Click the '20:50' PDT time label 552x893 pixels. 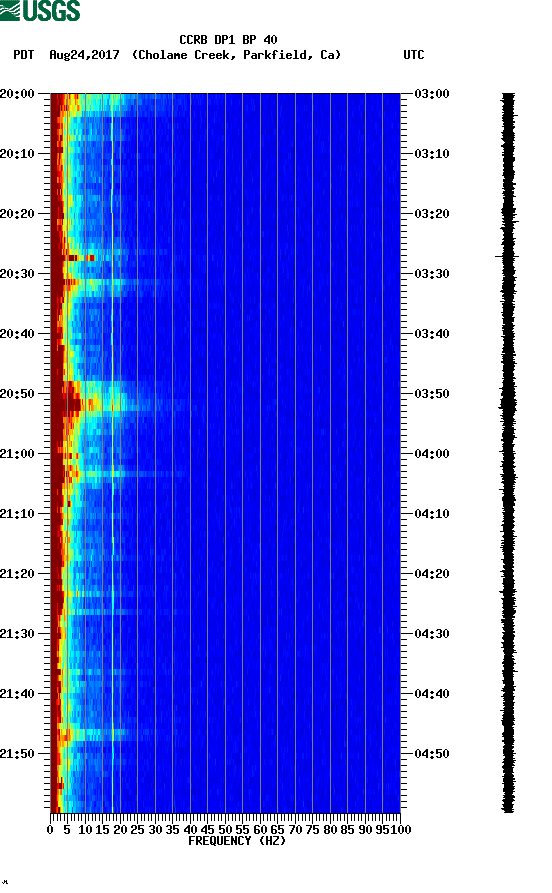[x=17, y=394]
